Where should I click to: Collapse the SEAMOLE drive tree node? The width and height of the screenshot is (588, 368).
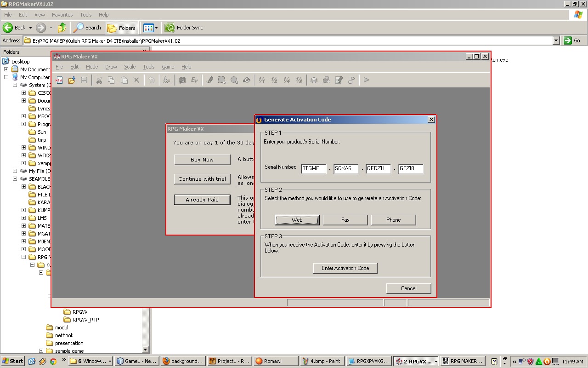coord(15,179)
